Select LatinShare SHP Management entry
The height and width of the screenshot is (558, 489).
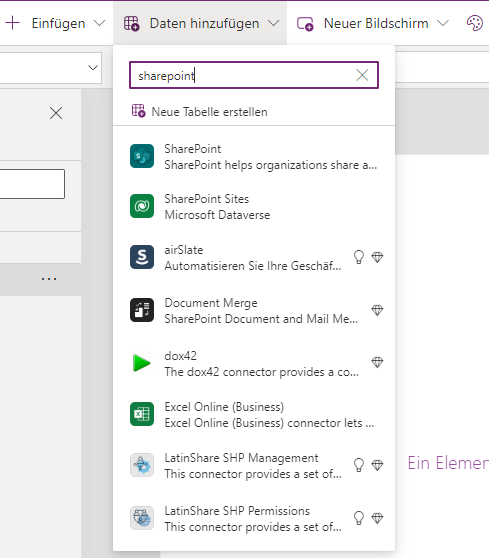[254, 465]
